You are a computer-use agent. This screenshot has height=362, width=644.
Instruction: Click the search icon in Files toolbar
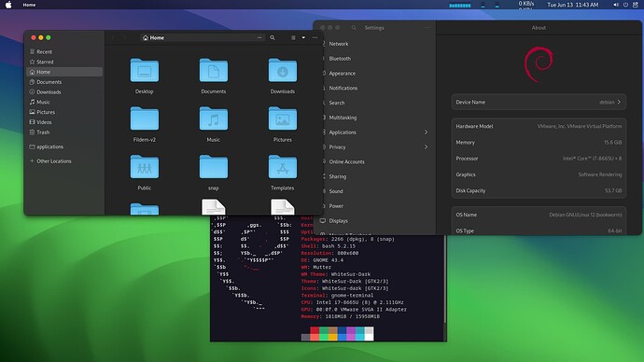[273, 37]
